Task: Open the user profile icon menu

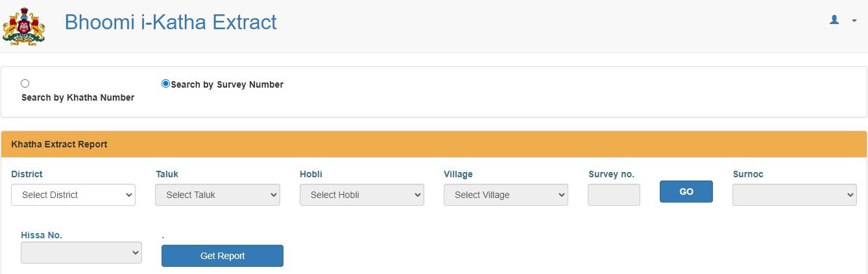Action: [835, 20]
